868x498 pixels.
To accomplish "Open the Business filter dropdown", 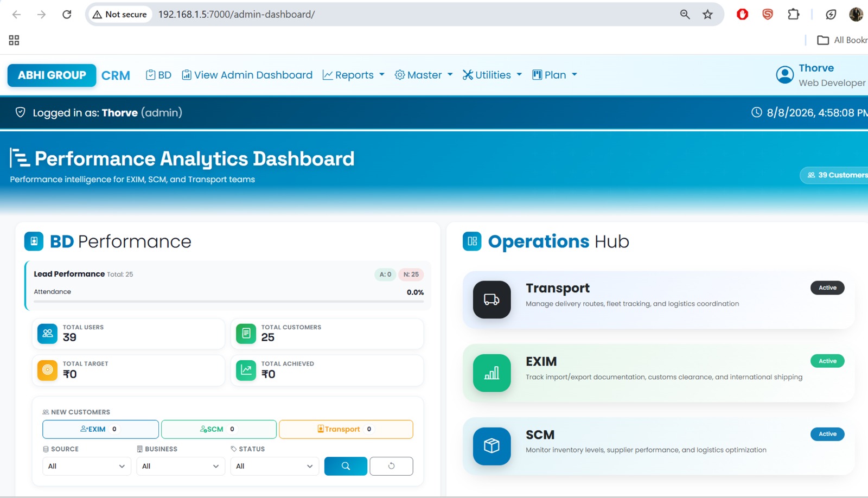I will tap(181, 466).
